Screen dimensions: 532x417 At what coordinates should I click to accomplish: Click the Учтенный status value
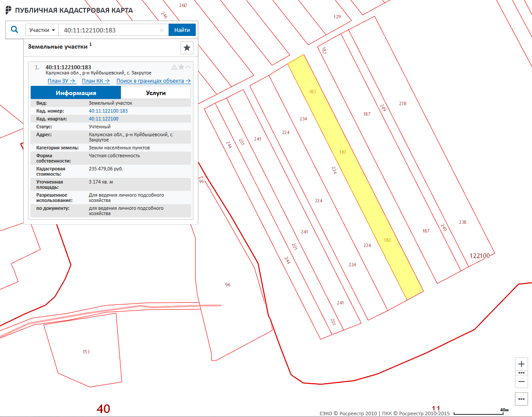(x=100, y=127)
